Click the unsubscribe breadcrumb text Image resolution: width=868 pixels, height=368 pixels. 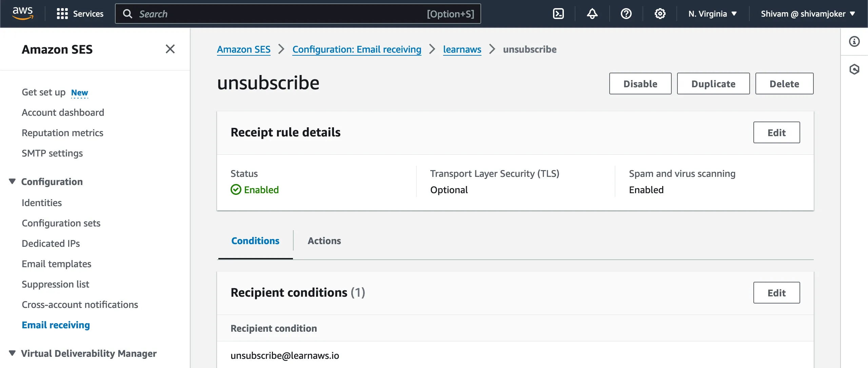[530, 50]
